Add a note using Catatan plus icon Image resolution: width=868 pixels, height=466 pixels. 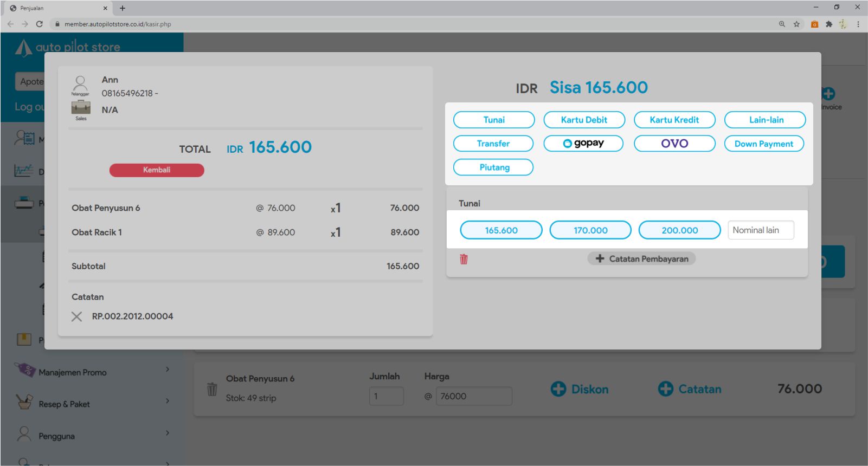(x=666, y=389)
